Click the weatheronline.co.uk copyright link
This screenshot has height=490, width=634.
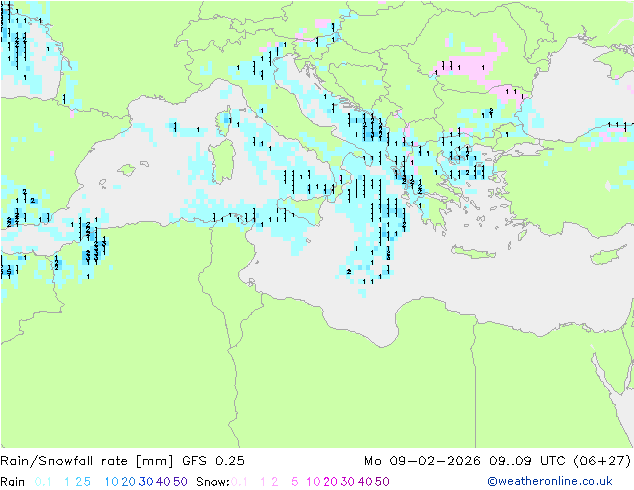pos(550,481)
